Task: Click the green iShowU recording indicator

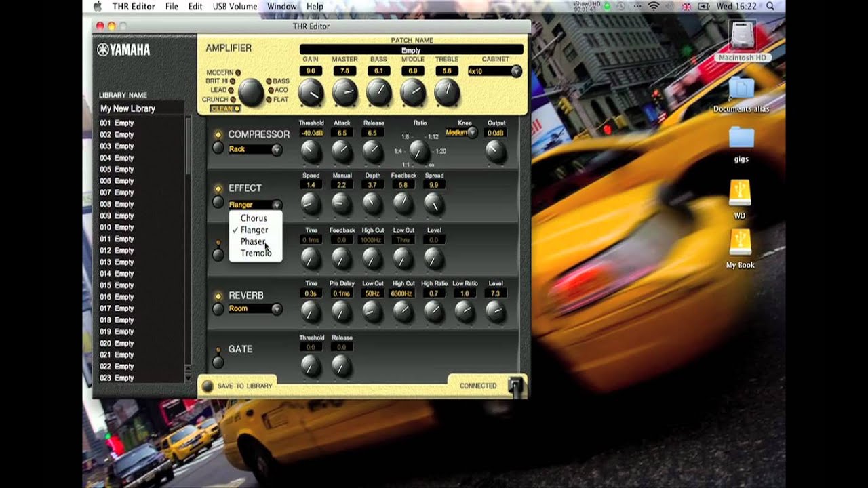Action: (x=606, y=6)
